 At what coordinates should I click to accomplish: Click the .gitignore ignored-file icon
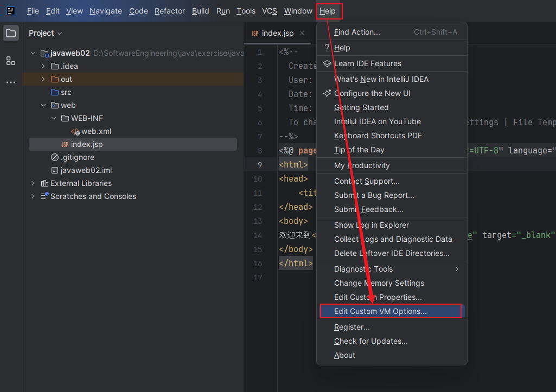coord(55,157)
